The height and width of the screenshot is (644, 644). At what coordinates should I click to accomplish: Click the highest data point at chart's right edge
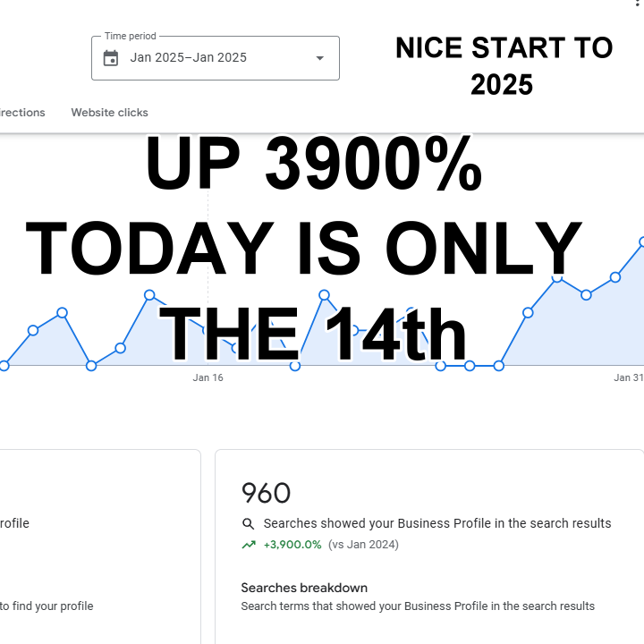pyautogui.click(x=642, y=241)
